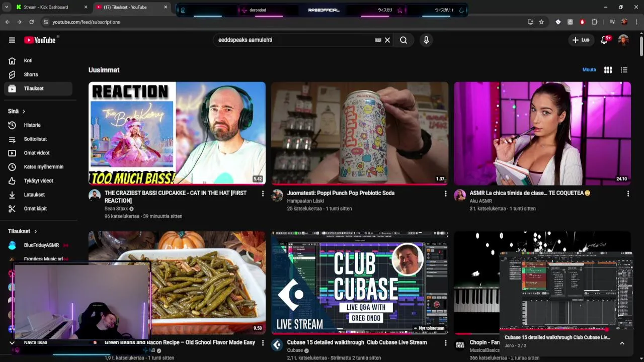
Task: Click the install app icon in the address bar
Action: point(530,22)
